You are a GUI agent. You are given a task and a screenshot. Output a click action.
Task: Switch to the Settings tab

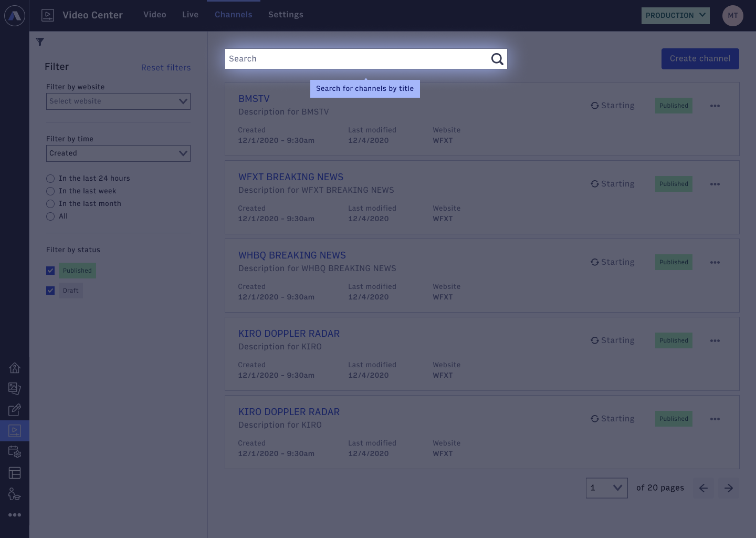286,15
